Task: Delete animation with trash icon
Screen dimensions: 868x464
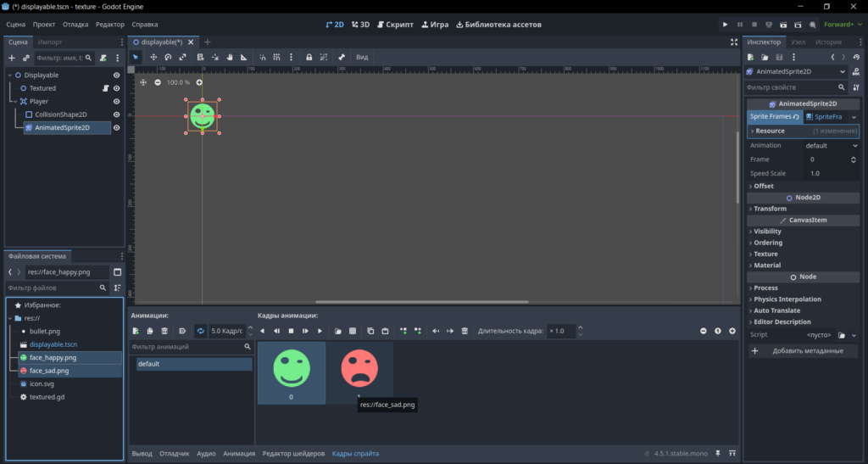Action: tap(164, 331)
